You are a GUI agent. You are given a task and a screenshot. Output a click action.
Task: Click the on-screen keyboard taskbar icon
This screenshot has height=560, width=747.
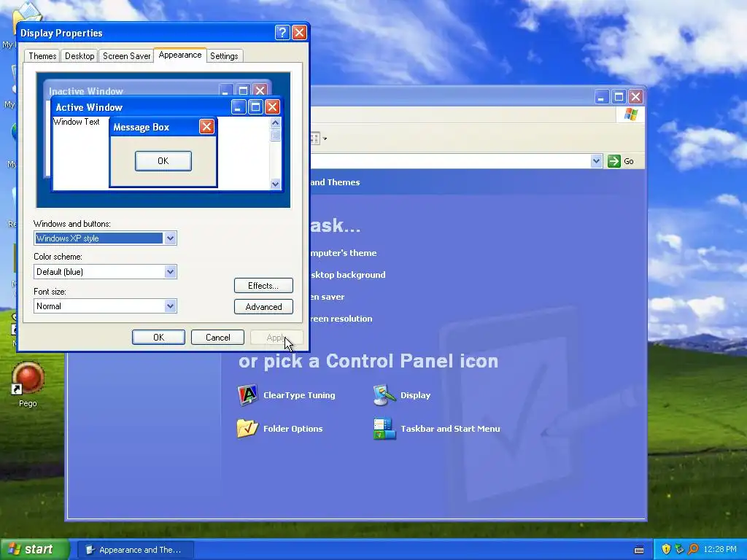(639, 550)
